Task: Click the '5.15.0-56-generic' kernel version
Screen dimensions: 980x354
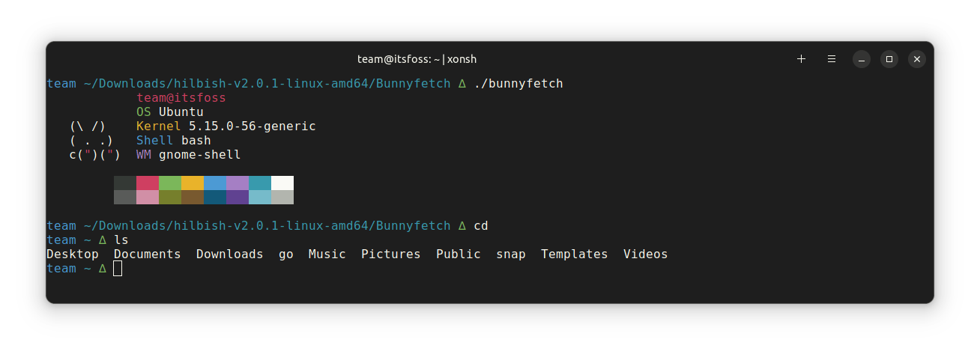Action: 252,126
